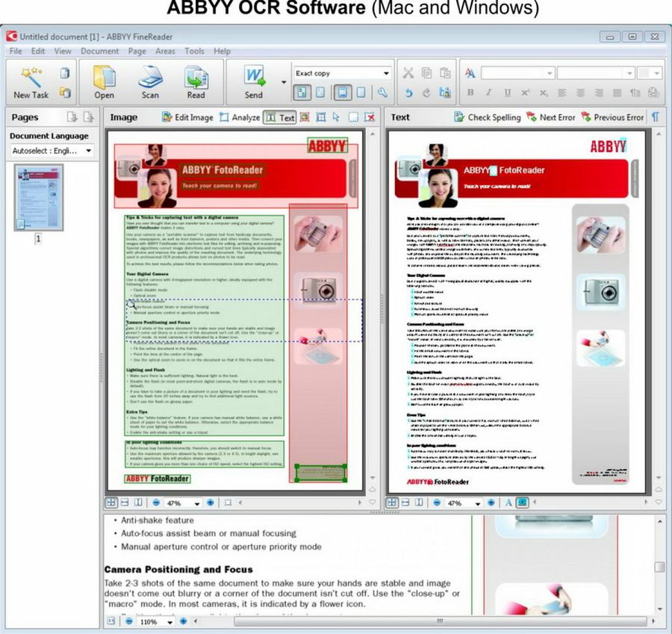The width and height of the screenshot is (672, 634).
Task: Click the New Task wizard icon
Action: coord(30,78)
